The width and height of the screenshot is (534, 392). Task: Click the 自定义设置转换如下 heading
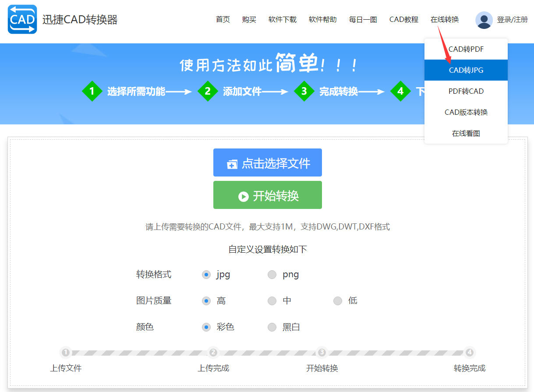click(268, 250)
